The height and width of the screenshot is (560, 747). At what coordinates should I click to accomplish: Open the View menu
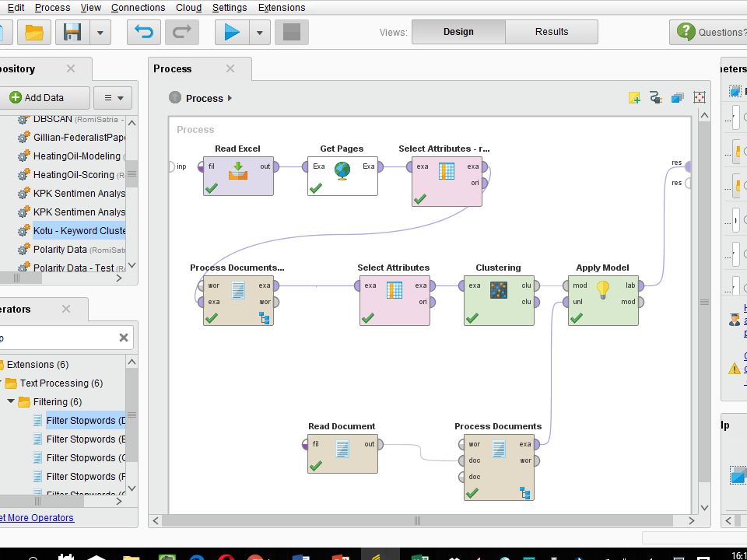pyautogui.click(x=90, y=8)
